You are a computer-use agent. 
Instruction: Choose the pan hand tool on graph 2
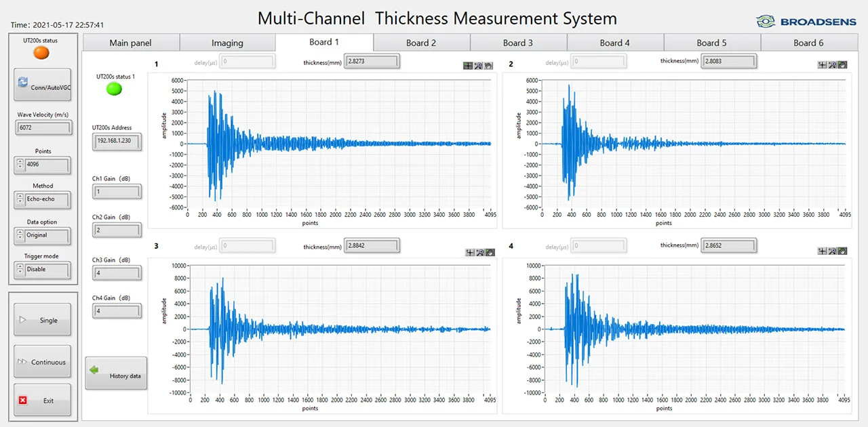(842, 65)
